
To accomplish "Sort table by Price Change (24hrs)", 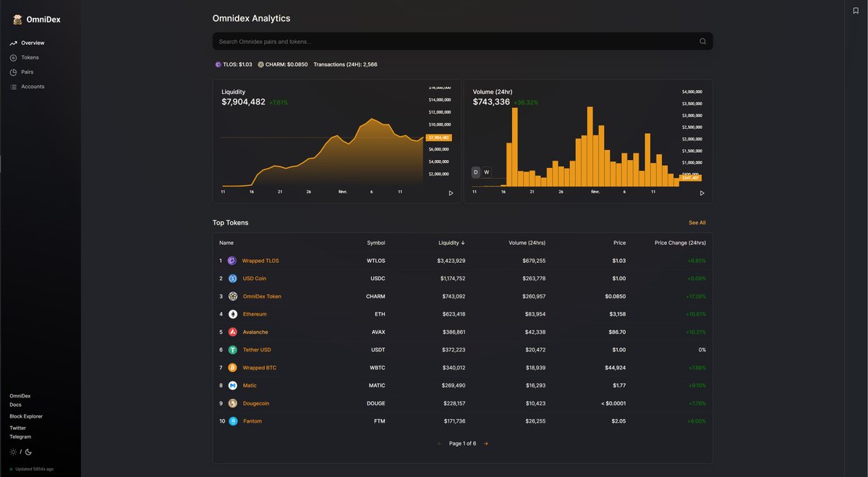I will pyautogui.click(x=680, y=243).
